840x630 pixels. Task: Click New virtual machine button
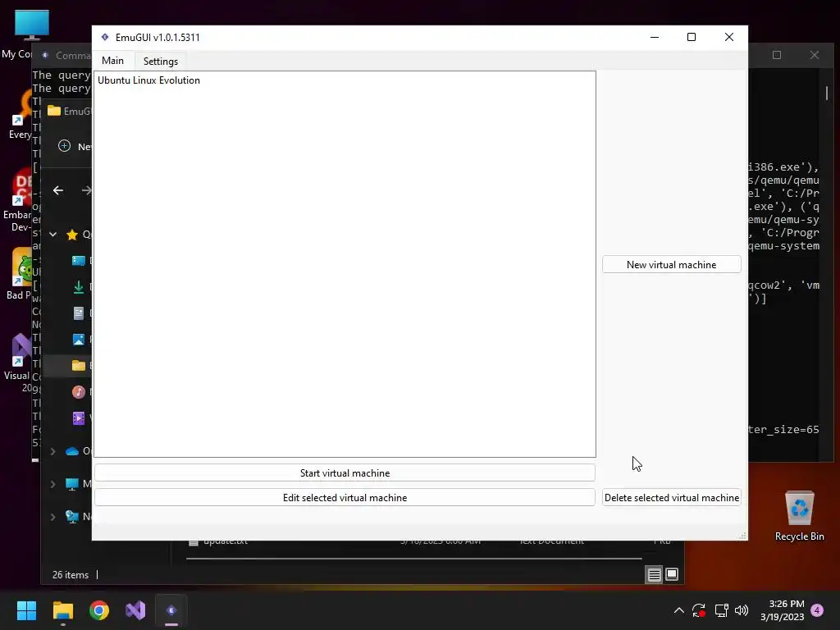[671, 265]
